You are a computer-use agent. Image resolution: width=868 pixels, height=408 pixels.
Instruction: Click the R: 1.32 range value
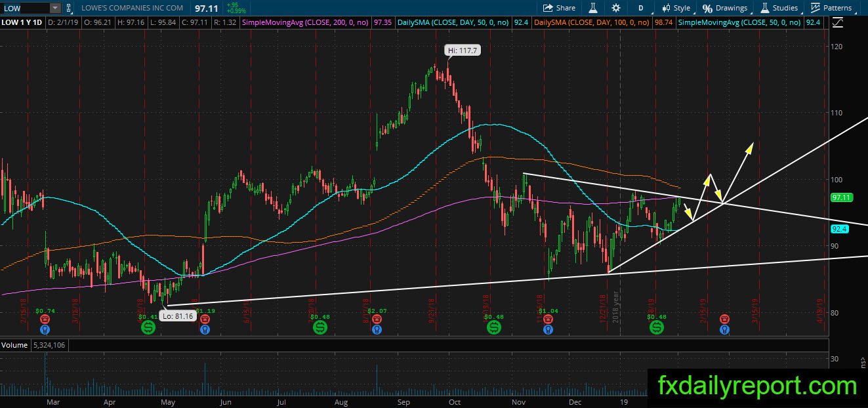[x=225, y=22]
